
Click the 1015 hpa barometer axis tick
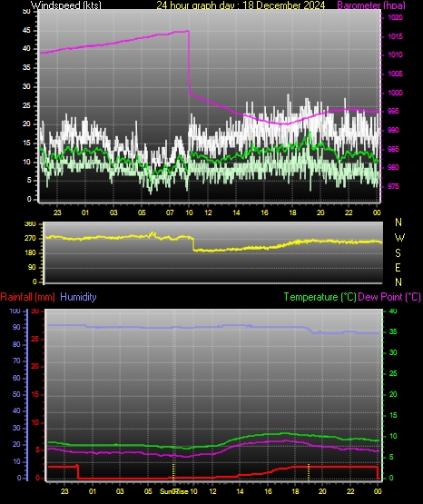[395, 36]
